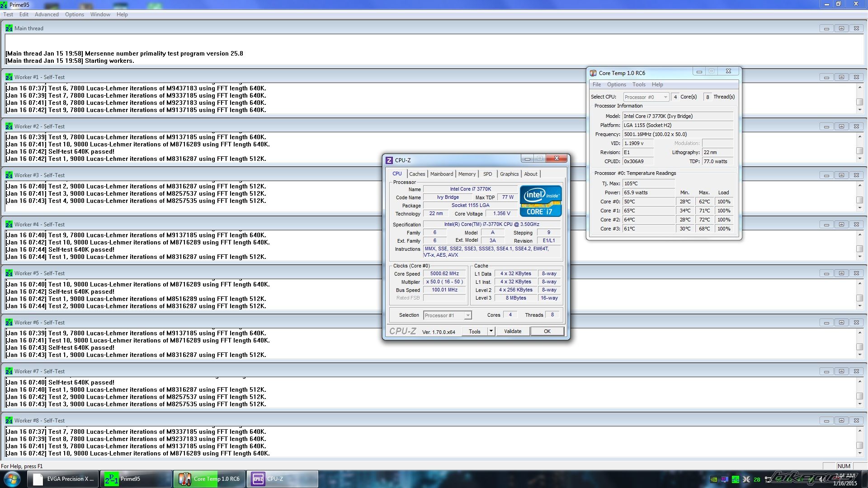Click the Worker #7 Self-Test window icon
This screenshot has height=488, width=868.
[9, 371]
